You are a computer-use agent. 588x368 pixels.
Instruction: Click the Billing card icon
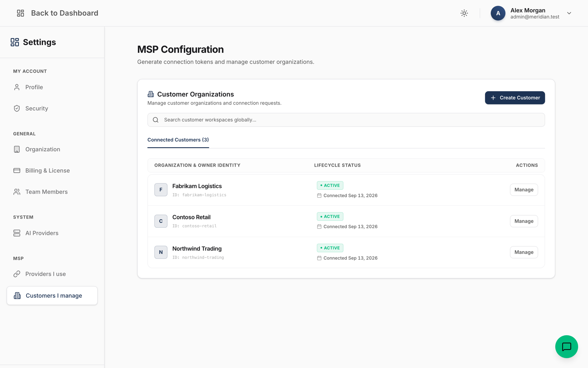click(x=17, y=171)
